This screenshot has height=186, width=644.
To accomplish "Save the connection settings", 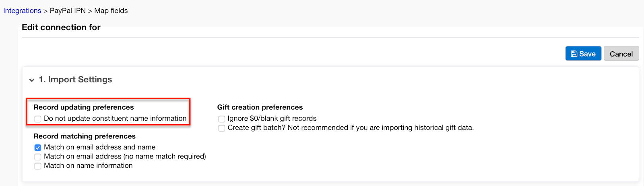I will (583, 54).
